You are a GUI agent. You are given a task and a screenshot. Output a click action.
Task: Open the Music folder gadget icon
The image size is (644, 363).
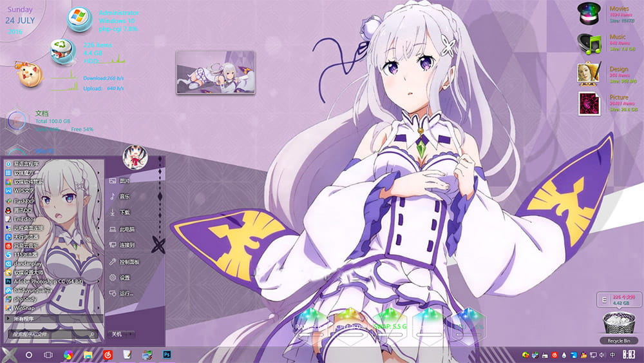pos(589,44)
